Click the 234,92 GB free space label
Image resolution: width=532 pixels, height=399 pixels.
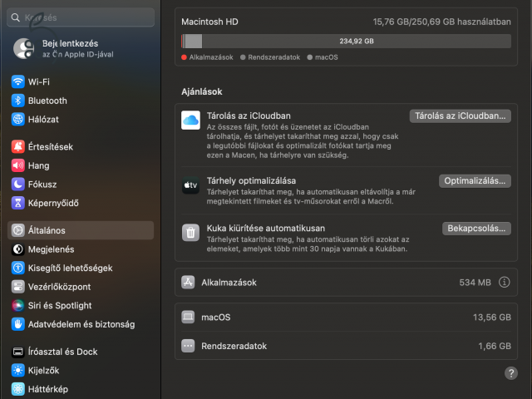click(357, 41)
